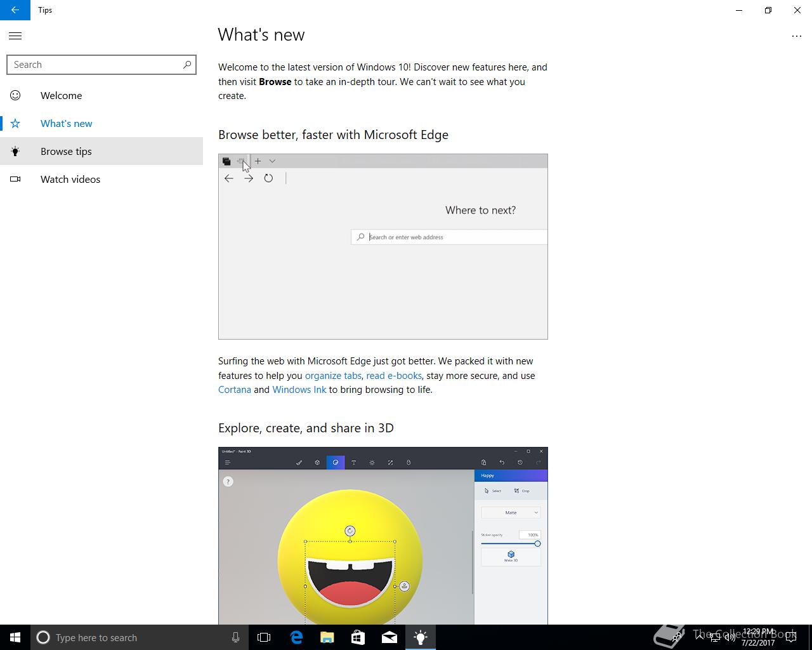Follow the Windows Ink link
The width and height of the screenshot is (812, 650).
(299, 390)
